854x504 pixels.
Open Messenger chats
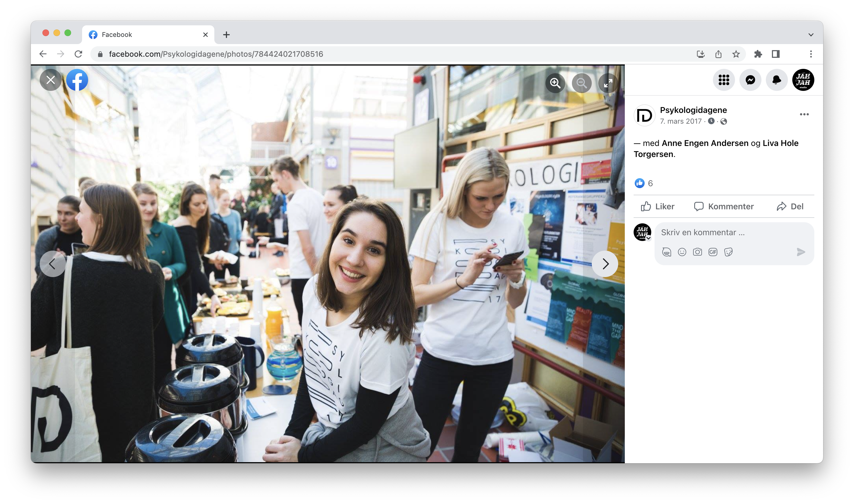pyautogui.click(x=750, y=80)
